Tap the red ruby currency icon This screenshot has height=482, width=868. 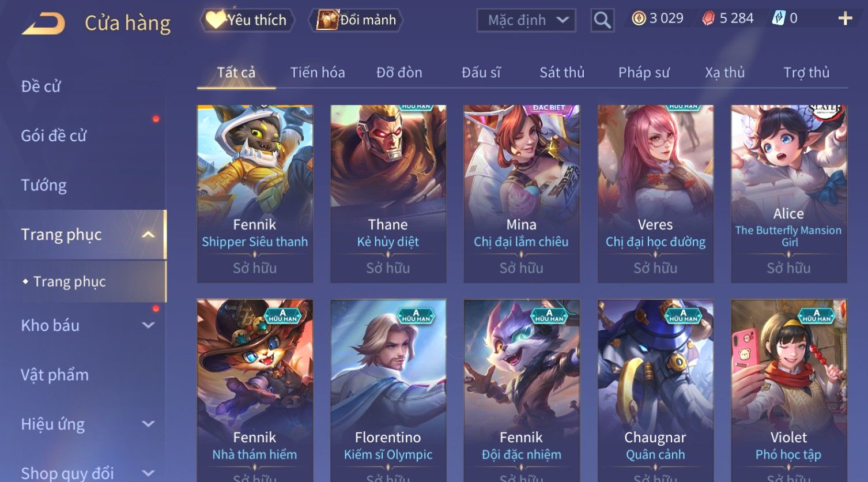[x=708, y=19]
